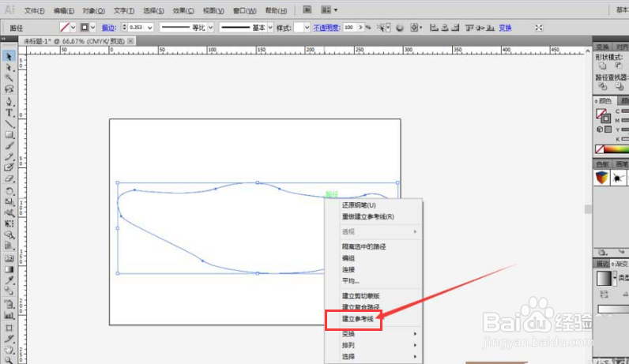
Task: Select the Gradient tool in toolbox
Action: [x=9, y=269]
